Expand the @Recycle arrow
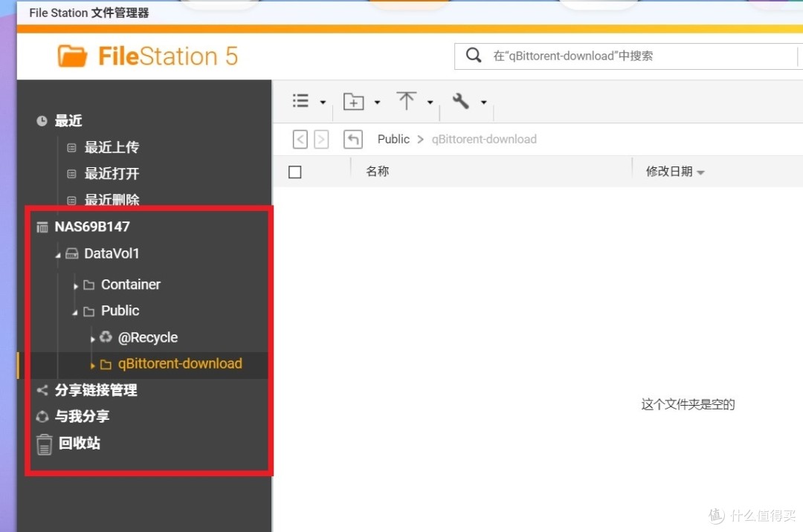803x532 pixels. coord(92,339)
